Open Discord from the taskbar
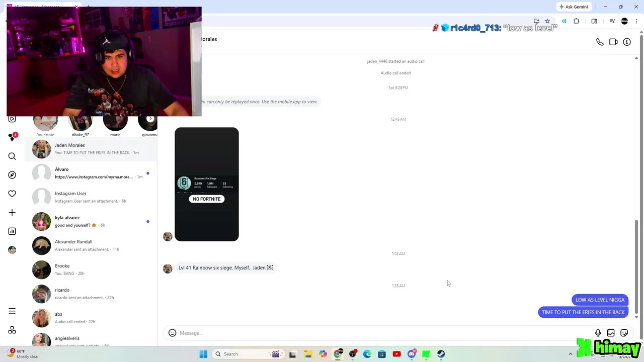The image size is (644, 362). [412, 354]
